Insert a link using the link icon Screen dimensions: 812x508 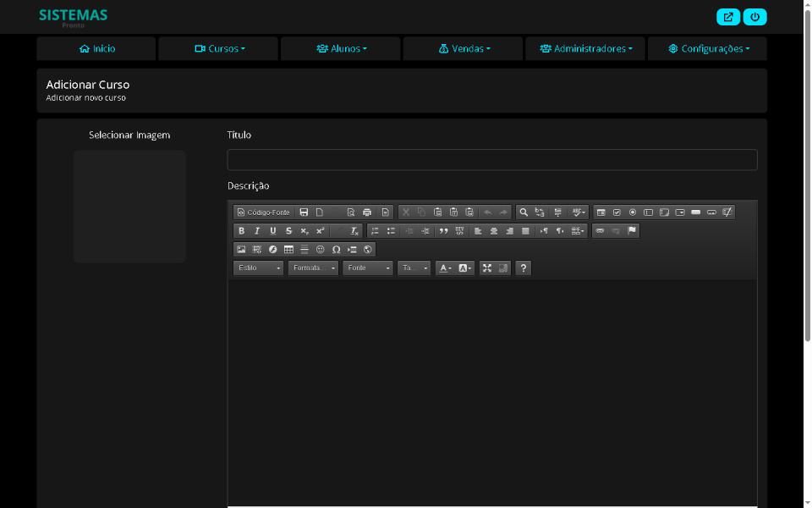click(x=600, y=231)
